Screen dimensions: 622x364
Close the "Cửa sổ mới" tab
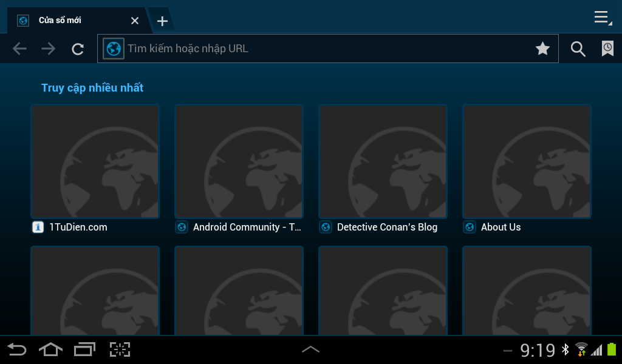pyautogui.click(x=135, y=21)
